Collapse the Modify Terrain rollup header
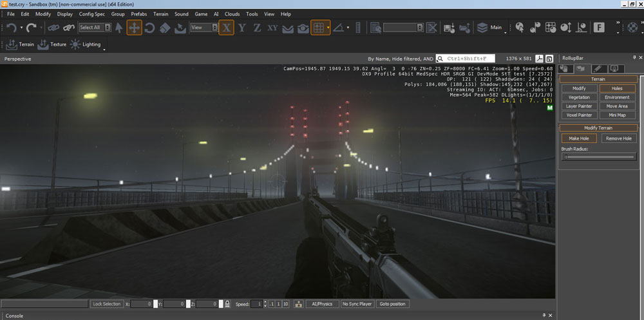The height and width of the screenshot is (320, 644). click(598, 127)
